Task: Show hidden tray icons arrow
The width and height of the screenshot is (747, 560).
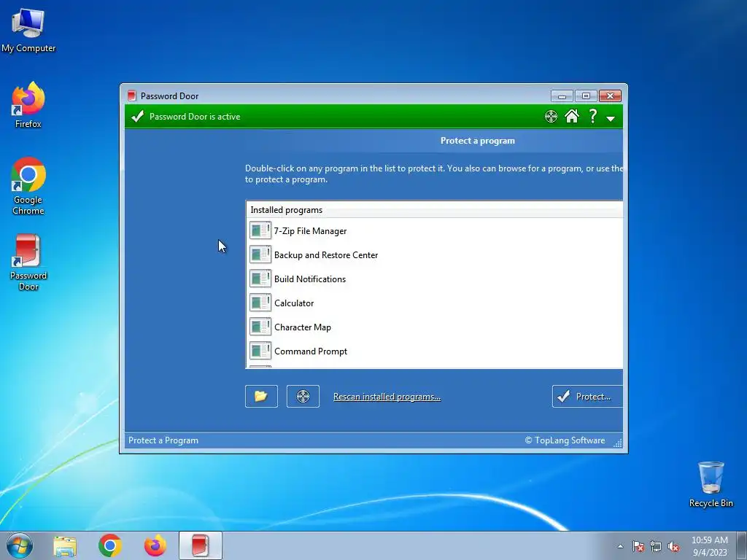Action: 620,546
